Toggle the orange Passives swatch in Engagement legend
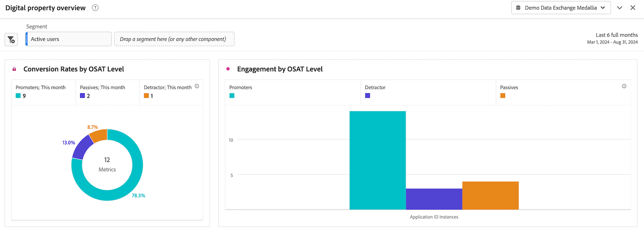The image size is (644, 234). [x=503, y=96]
